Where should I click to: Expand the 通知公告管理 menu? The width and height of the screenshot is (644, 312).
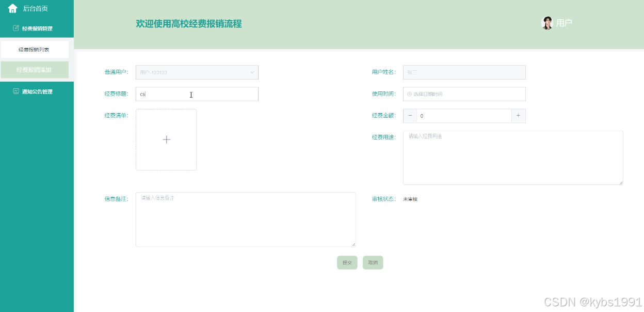37,91
